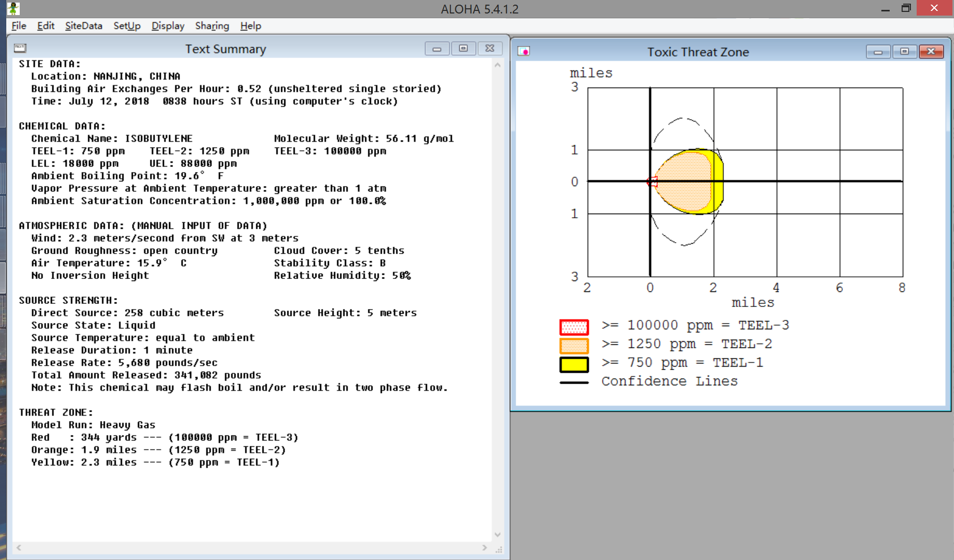The height and width of the screenshot is (560, 954).
Task: Open the Display menu
Action: [x=168, y=26]
